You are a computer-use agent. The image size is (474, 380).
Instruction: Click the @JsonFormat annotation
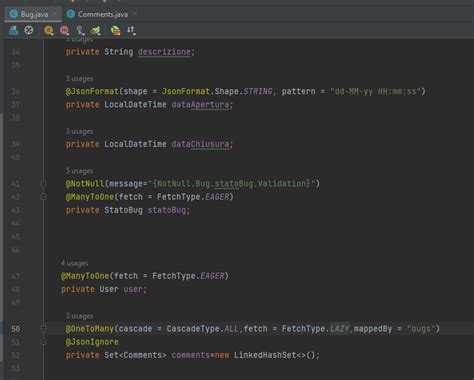[92, 91]
